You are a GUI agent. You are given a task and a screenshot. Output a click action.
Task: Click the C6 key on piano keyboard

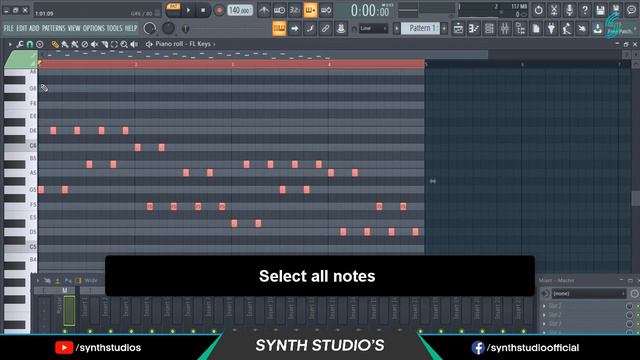[21, 146]
